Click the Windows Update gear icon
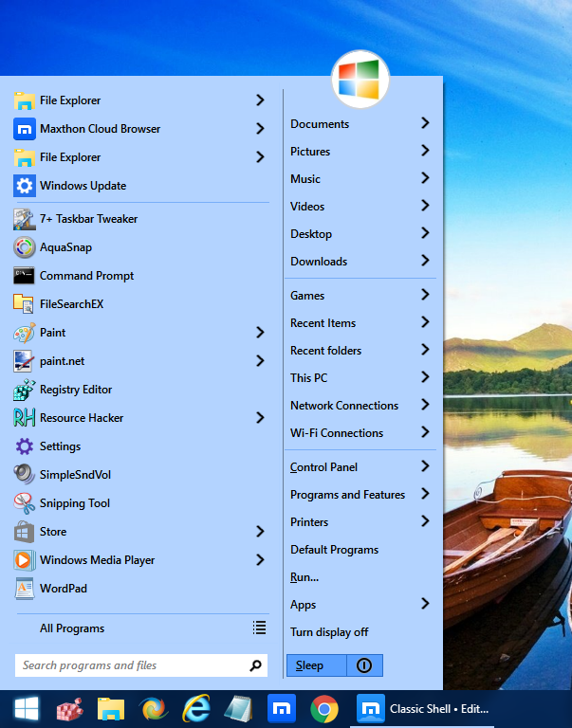This screenshot has width=572, height=728. [x=24, y=186]
